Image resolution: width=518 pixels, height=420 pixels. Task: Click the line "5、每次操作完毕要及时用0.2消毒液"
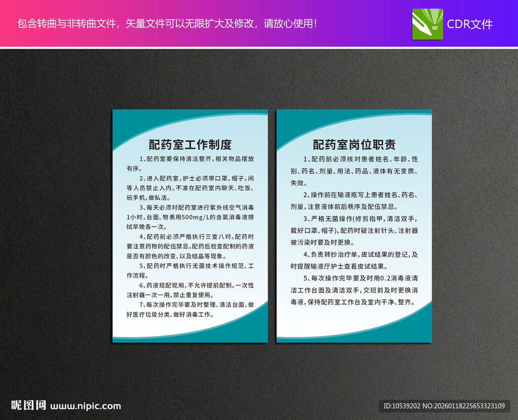[361, 278]
